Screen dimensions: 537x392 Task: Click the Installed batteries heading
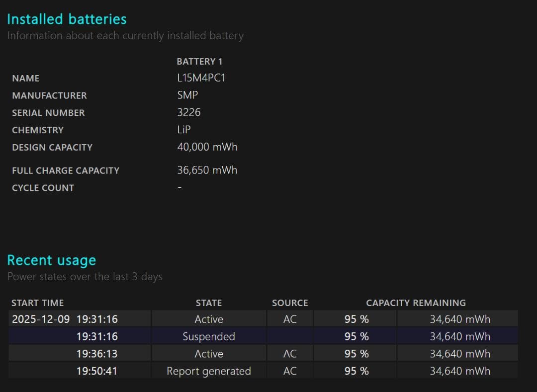(x=67, y=19)
